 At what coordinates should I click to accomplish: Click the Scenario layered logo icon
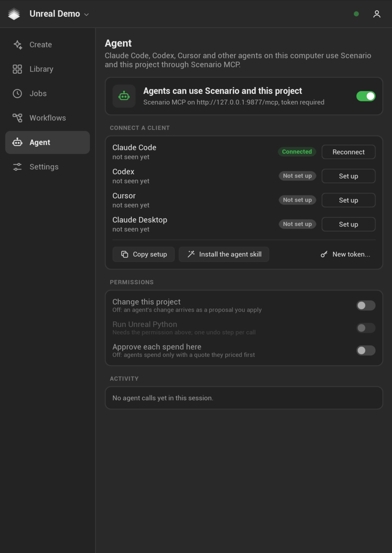[x=14, y=14]
